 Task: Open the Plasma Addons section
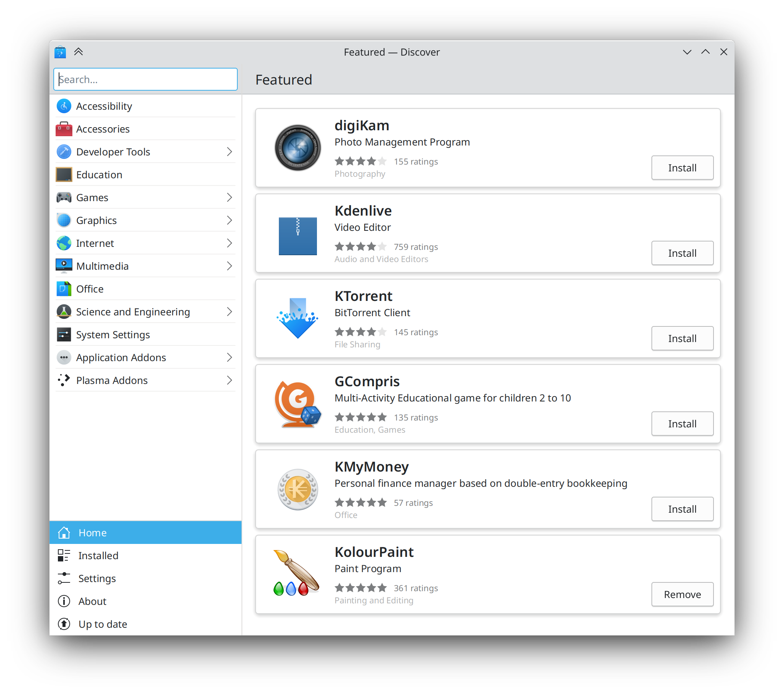(145, 380)
